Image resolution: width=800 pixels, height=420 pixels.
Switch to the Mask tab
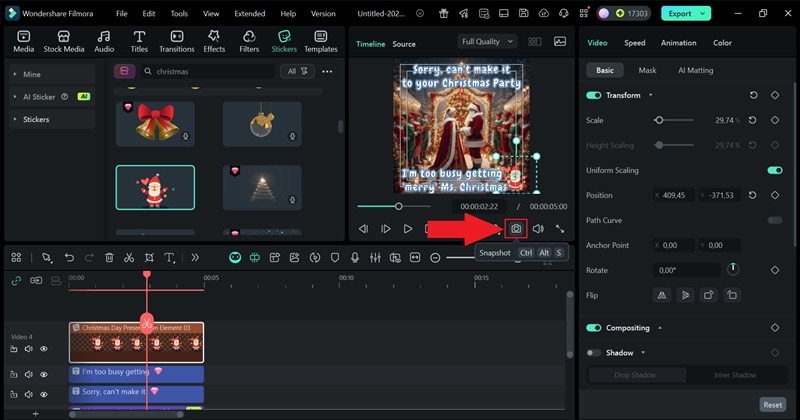tap(647, 70)
